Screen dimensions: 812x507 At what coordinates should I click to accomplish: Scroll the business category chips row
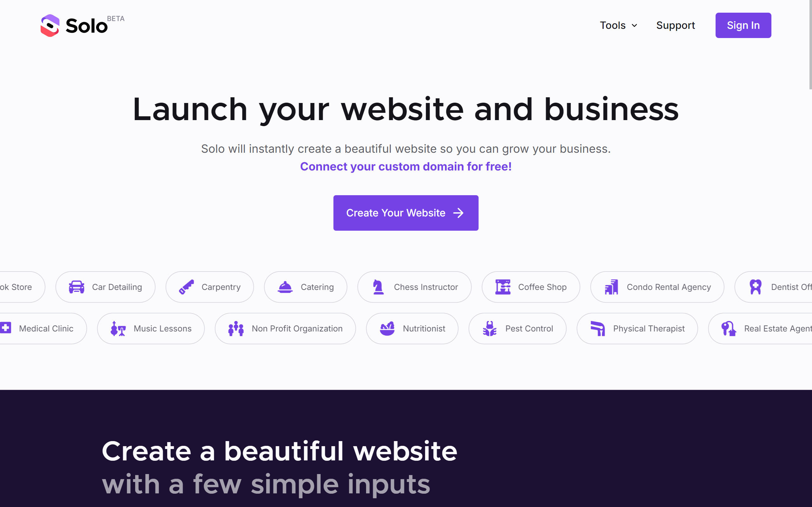(406, 307)
